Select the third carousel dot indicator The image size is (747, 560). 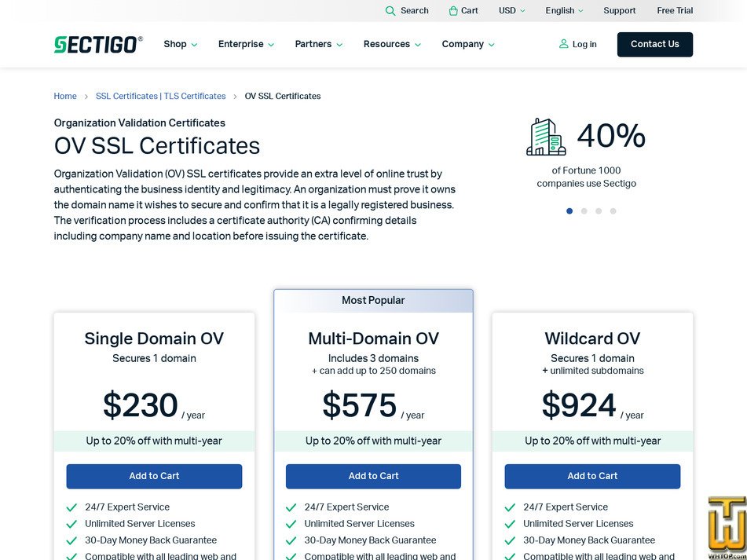[x=599, y=210]
